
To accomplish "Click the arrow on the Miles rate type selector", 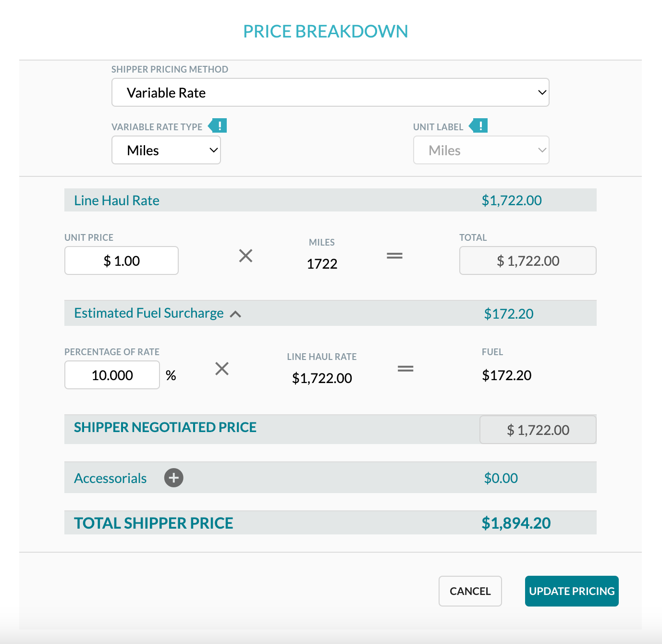I will click(213, 150).
